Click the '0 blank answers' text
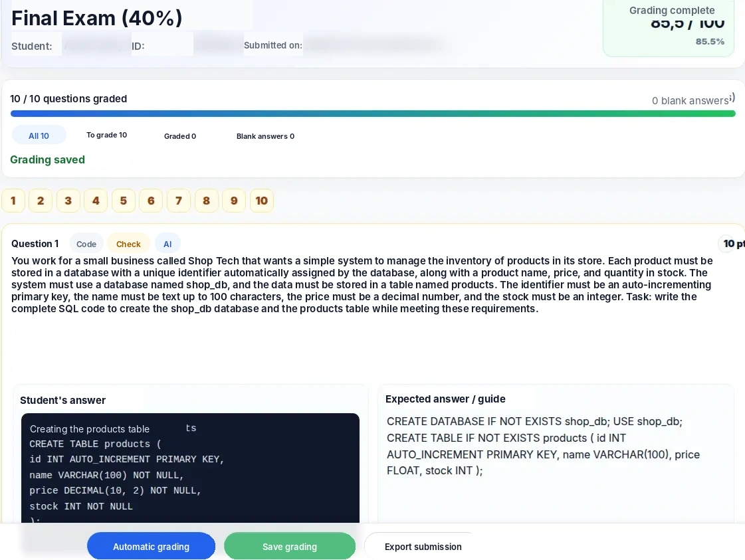Viewport: 745px width, 560px height. [x=691, y=101]
